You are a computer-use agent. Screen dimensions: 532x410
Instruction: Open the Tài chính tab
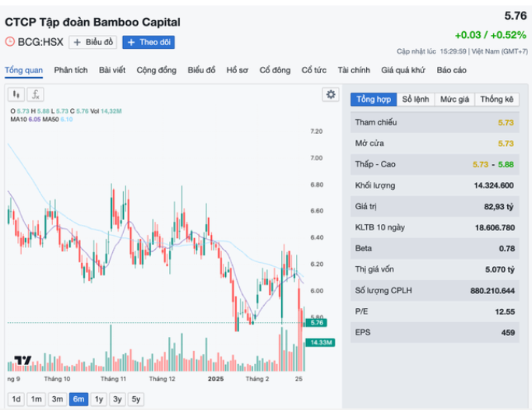354,70
